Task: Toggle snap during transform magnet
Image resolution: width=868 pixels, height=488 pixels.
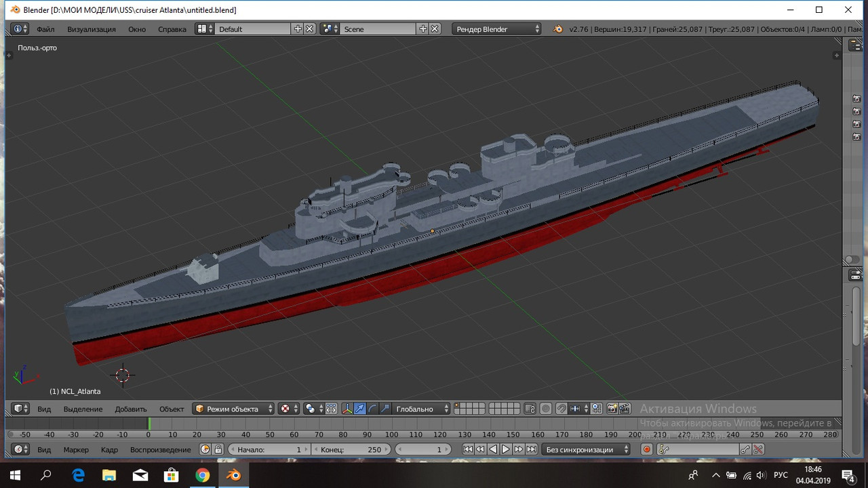Action: (x=561, y=409)
